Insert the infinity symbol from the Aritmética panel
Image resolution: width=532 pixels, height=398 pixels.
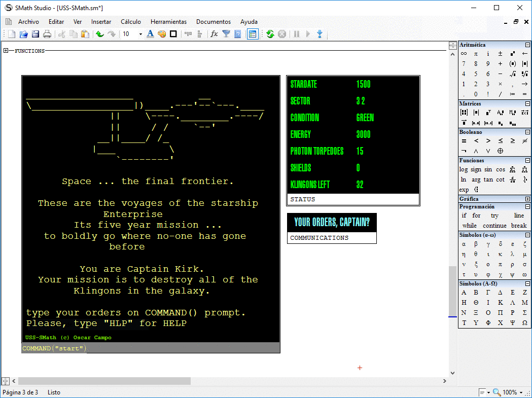(464, 53)
